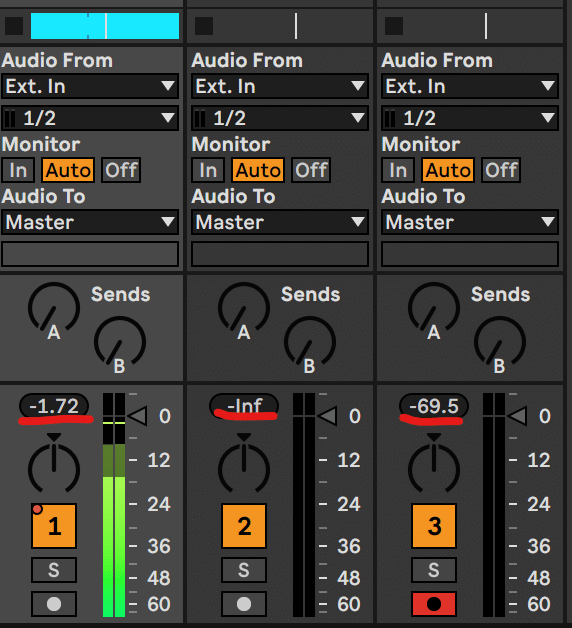
Task: Click the green level meter on track 1
Action: (114, 505)
